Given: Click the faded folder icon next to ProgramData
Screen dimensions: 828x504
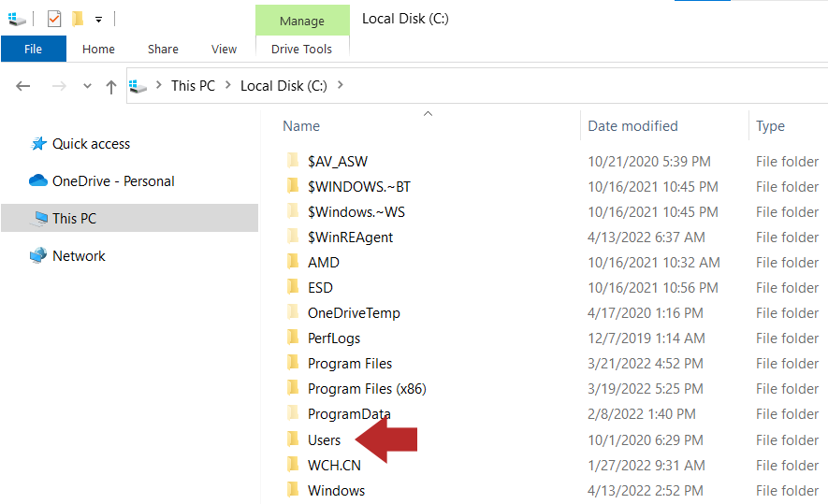Looking at the screenshot, I should (293, 412).
